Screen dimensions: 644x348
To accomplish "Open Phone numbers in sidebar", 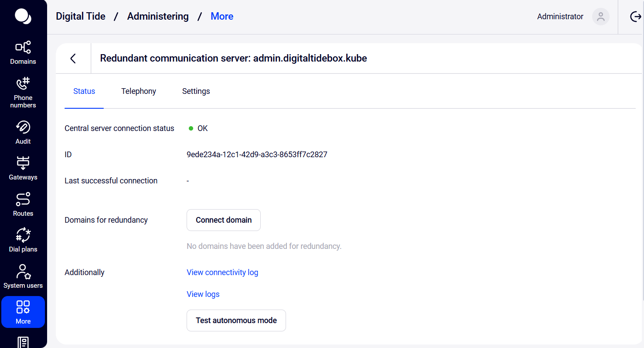I will 23,92.
